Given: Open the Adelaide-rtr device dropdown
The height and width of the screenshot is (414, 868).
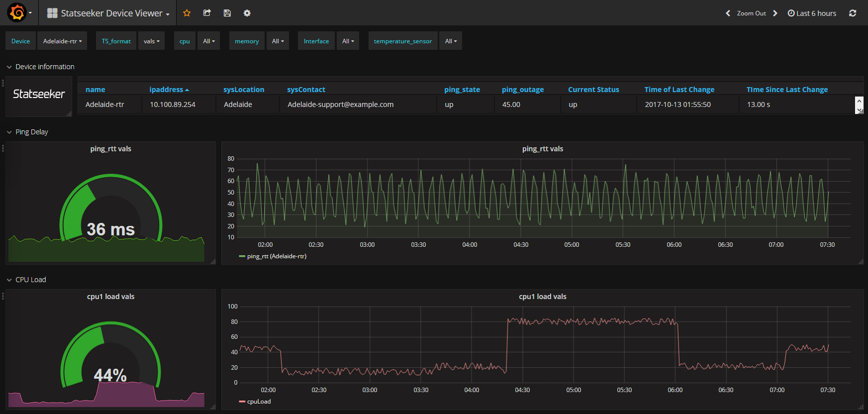Looking at the screenshot, I should (62, 41).
